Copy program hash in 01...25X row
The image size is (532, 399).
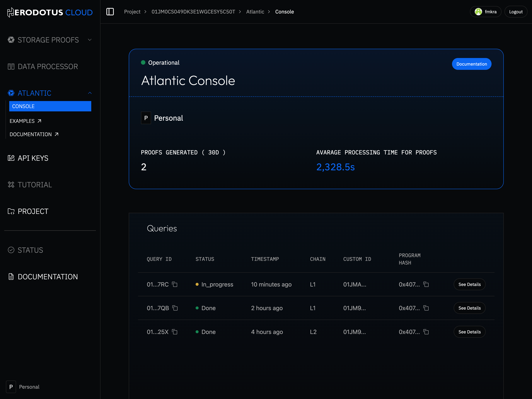point(426,332)
